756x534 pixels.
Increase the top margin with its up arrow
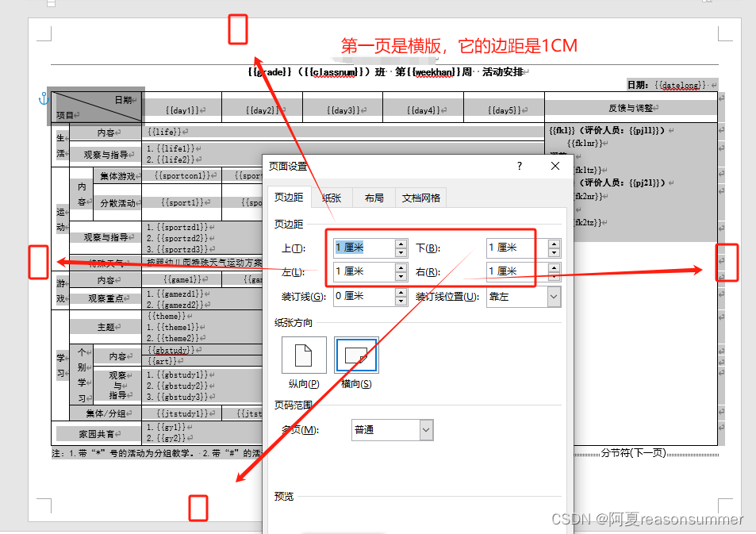399,244
